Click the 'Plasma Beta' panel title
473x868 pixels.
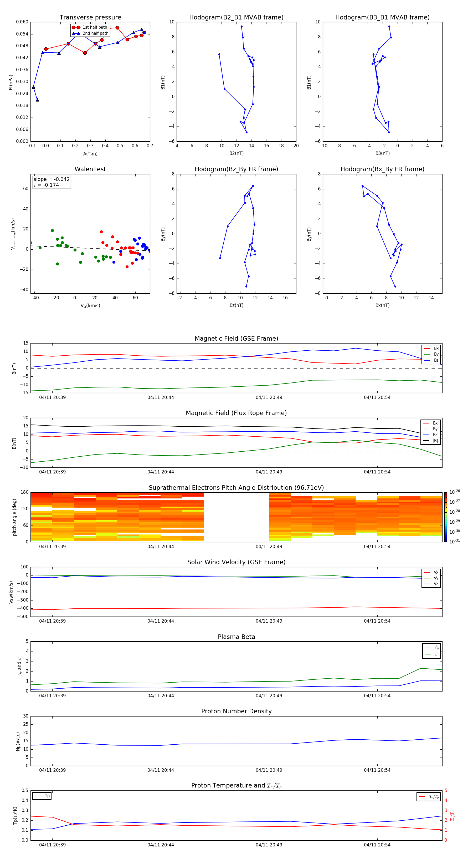click(x=236, y=637)
